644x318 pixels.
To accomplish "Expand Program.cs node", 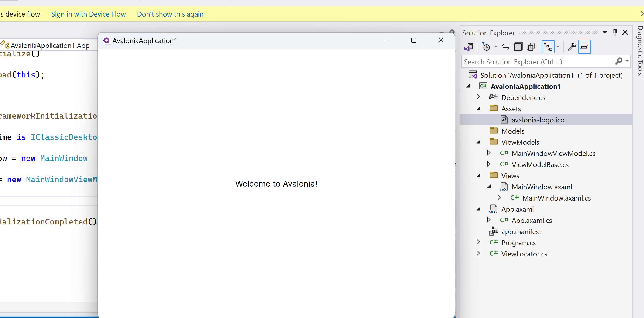I will coord(478,242).
